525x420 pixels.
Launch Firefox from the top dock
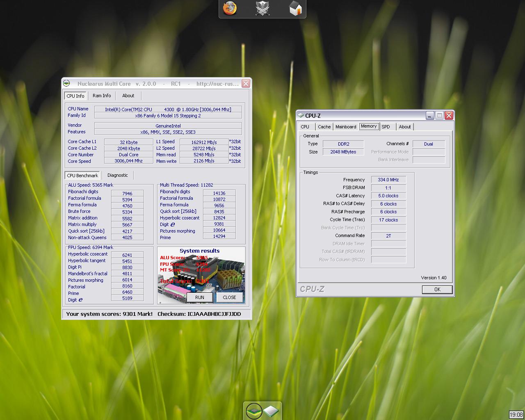pos(230,8)
